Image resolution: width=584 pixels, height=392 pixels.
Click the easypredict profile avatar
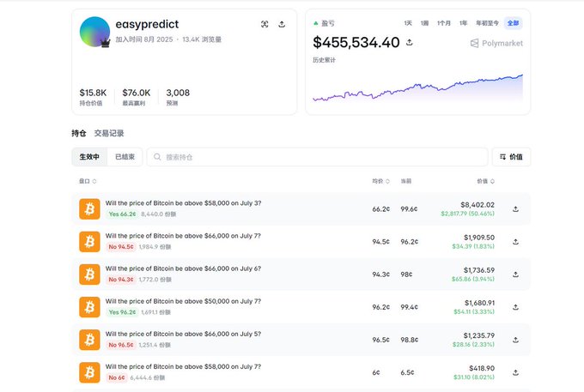coord(94,32)
